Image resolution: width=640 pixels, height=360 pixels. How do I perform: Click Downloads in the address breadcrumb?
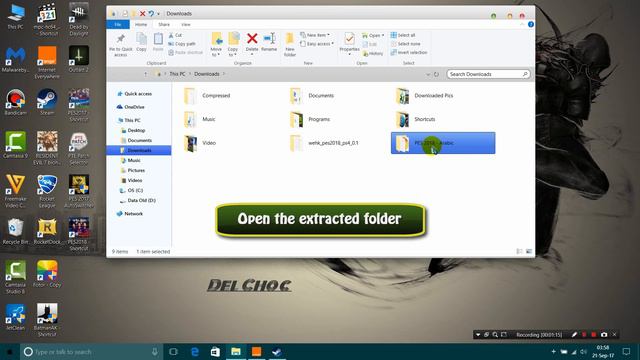[207, 74]
